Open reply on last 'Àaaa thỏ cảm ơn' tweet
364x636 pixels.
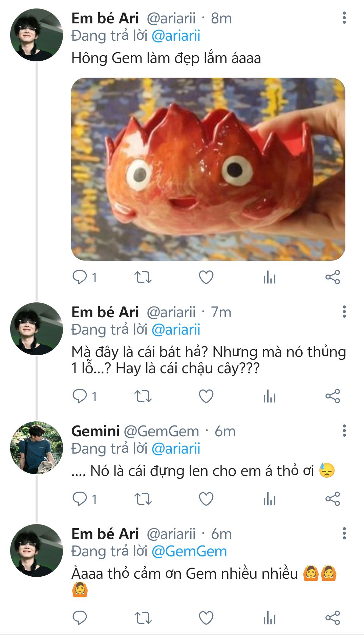click(80, 618)
